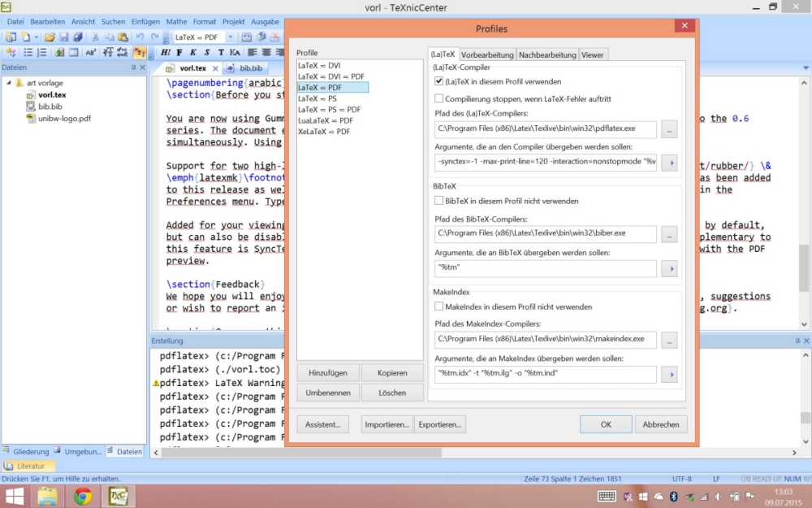Check 'MakeIndex in diesem Profil nicht verwenden'
Image resolution: width=812 pixels, height=508 pixels.
[x=439, y=306]
